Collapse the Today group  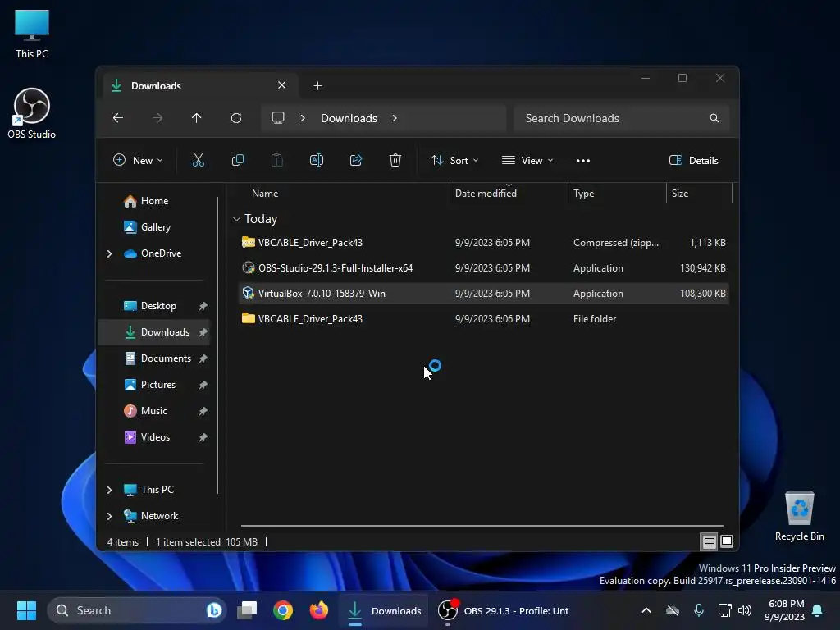click(236, 218)
